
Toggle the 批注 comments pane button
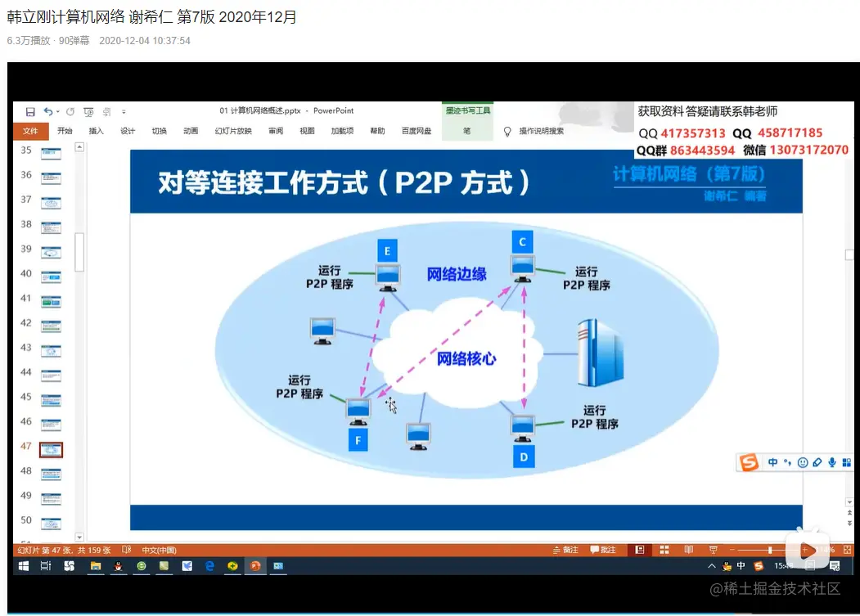603,550
